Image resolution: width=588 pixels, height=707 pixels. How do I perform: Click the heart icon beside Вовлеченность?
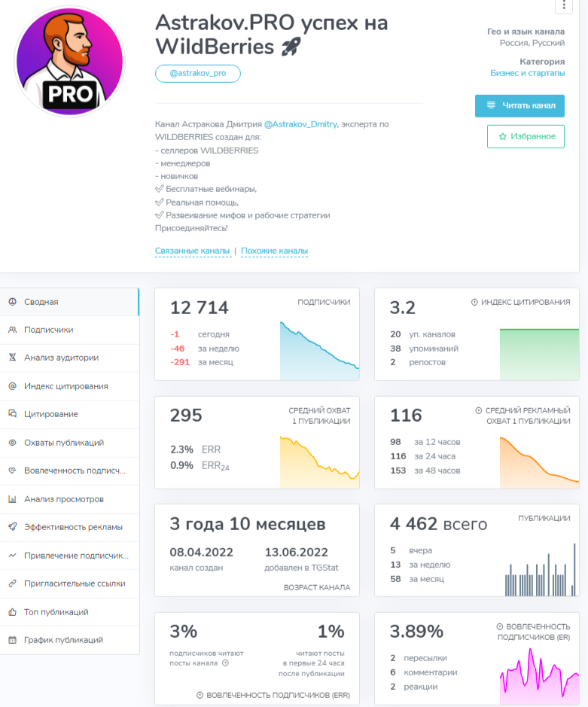[x=13, y=471]
